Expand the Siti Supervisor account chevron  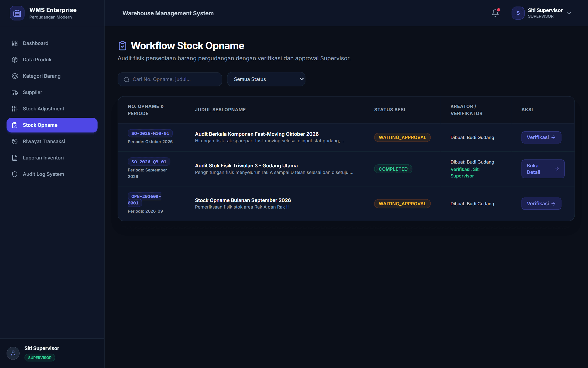click(x=569, y=13)
